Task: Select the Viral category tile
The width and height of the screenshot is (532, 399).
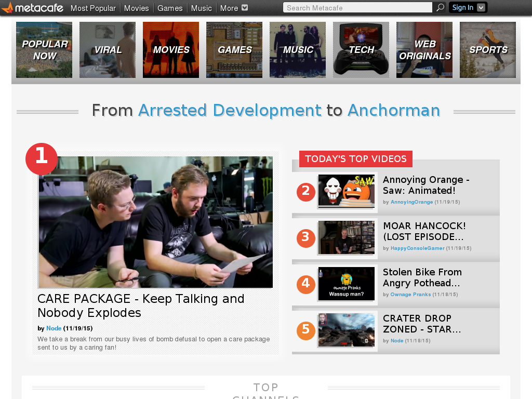Action: [108, 50]
